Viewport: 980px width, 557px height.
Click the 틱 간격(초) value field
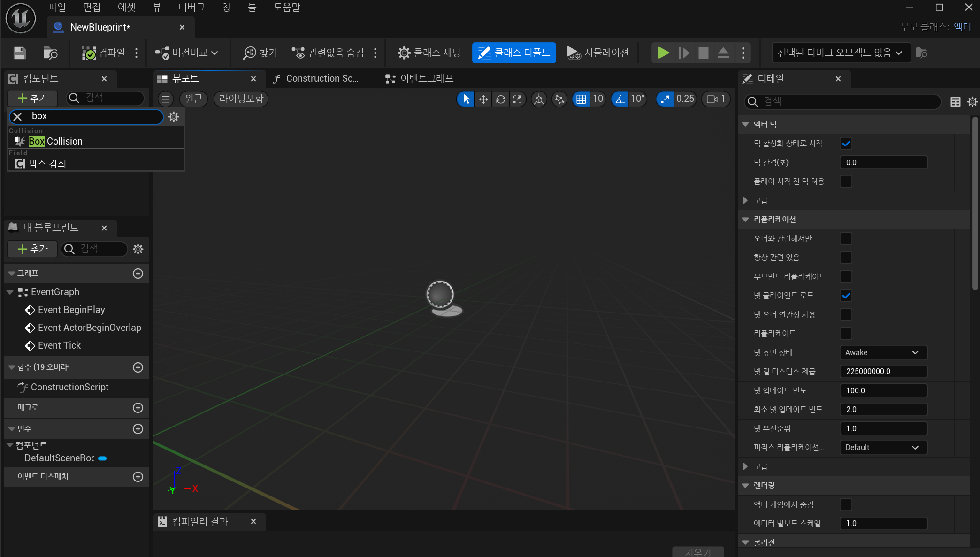882,163
